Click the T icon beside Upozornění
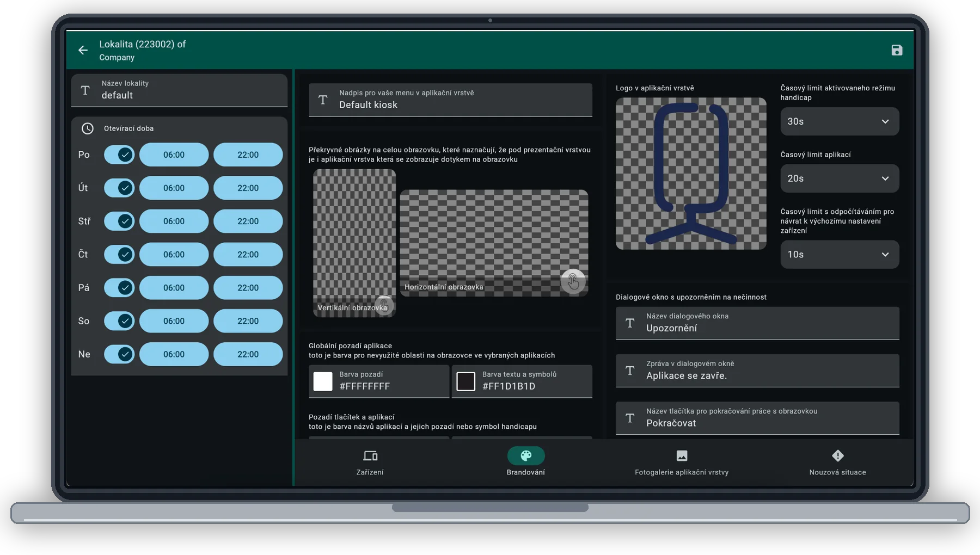 click(x=630, y=323)
